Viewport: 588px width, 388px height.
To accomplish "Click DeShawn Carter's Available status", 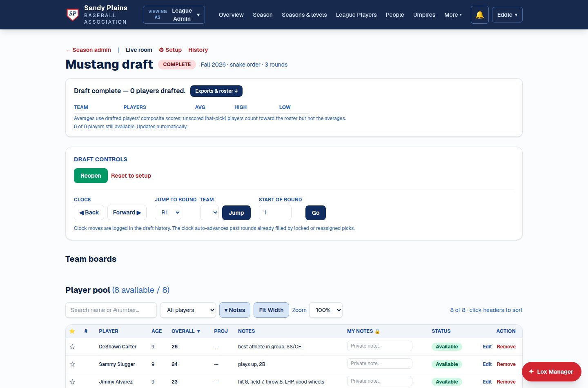I will [447, 347].
